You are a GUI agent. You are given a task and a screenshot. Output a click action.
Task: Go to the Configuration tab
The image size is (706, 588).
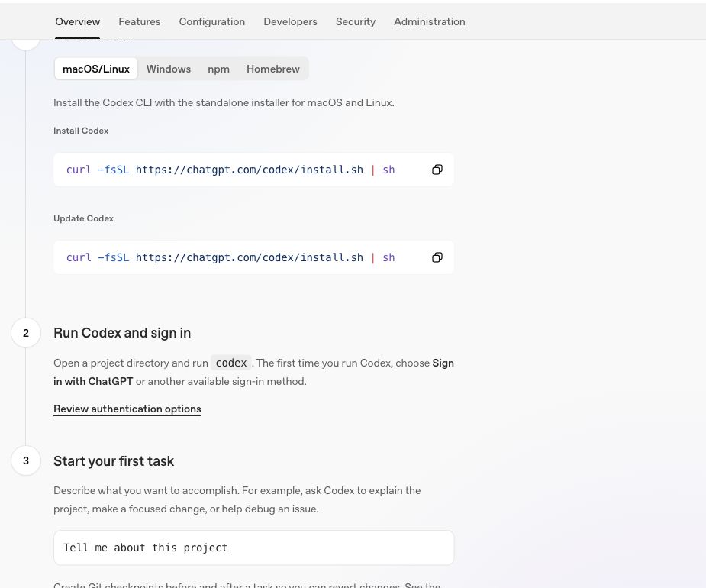[212, 21]
